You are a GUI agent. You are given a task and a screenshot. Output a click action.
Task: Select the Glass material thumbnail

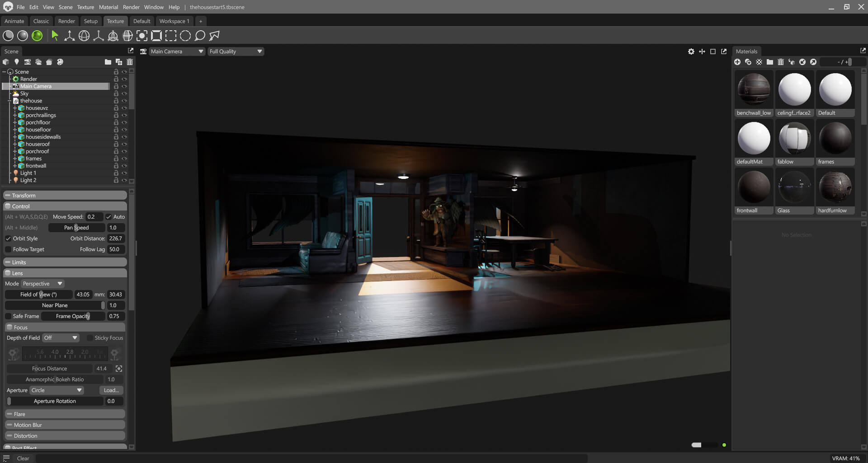794,191
